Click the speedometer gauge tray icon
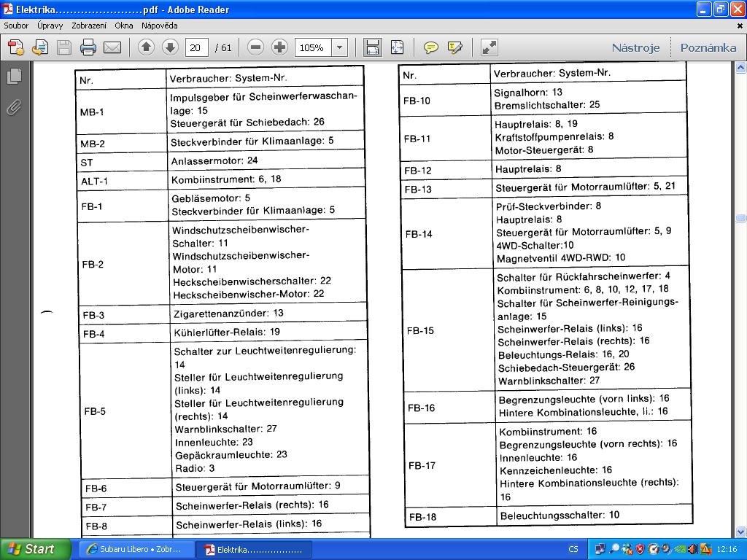Screen dimensions: 747x560 pos(653,550)
